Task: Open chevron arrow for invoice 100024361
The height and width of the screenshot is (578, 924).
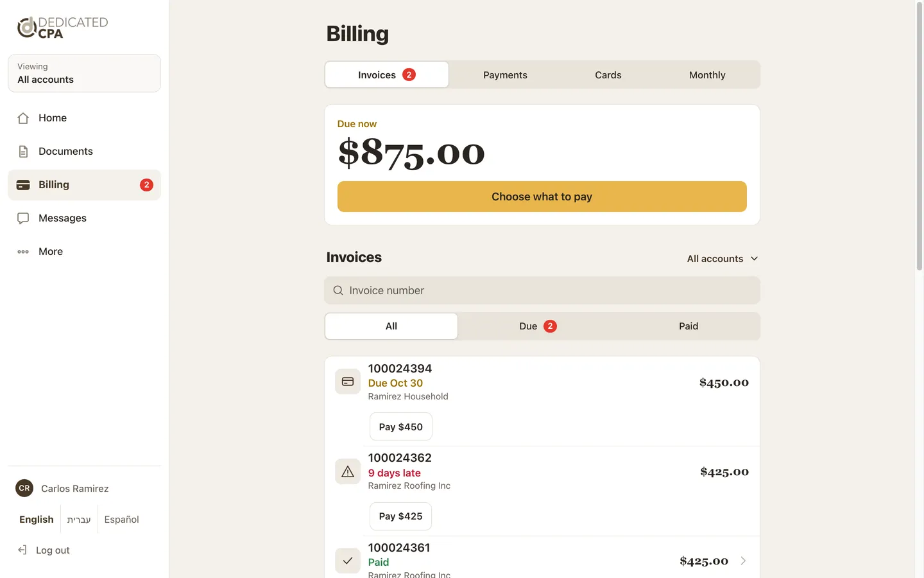Action: click(743, 561)
